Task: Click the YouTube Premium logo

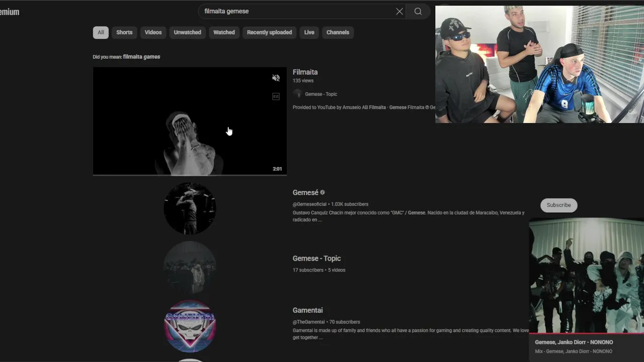Action: pos(10,12)
